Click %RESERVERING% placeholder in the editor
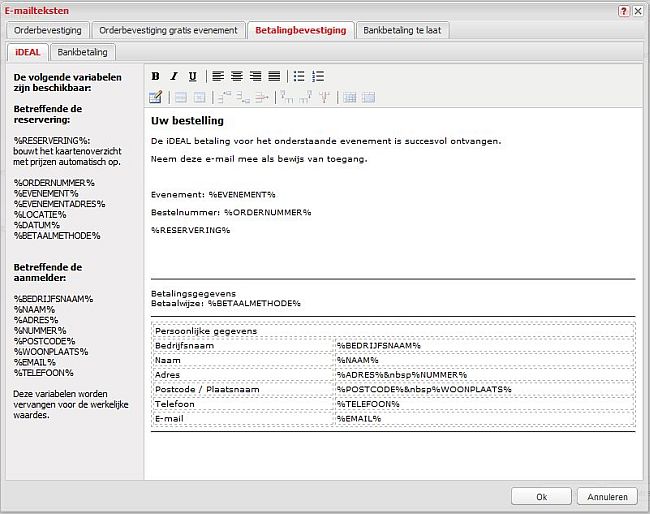Image resolution: width=650 pixels, height=514 pixels. point(190,230)
